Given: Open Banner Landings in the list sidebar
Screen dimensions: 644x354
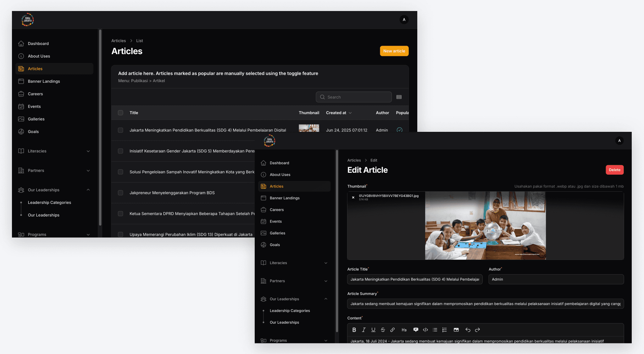Looking at the screenshot, I should tap(44, 81).
